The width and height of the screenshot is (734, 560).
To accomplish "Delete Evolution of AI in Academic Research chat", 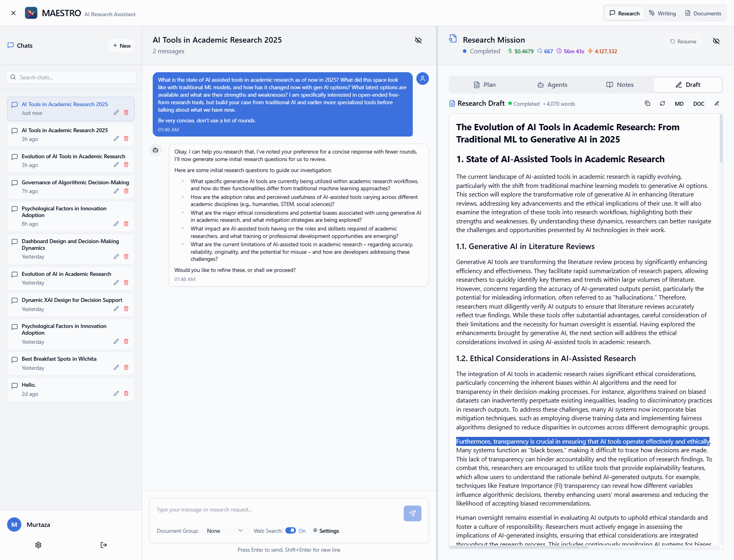I will 126,283.
